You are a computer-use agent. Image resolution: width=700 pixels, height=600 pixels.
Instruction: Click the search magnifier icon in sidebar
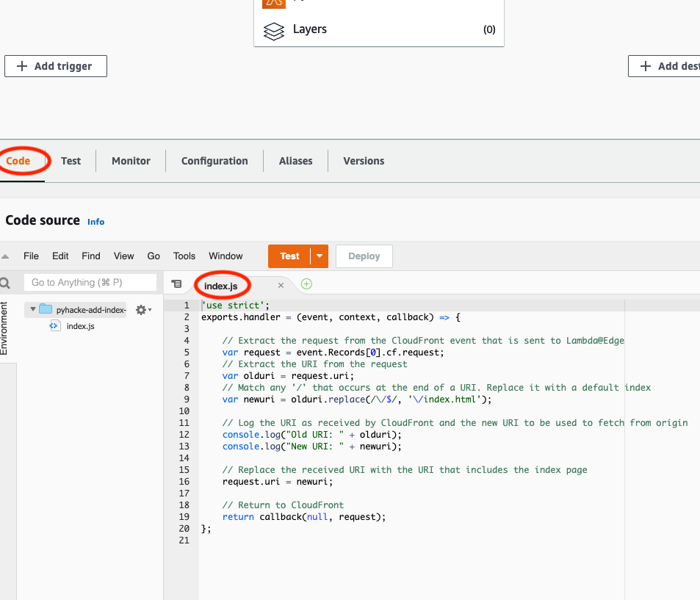5,283
